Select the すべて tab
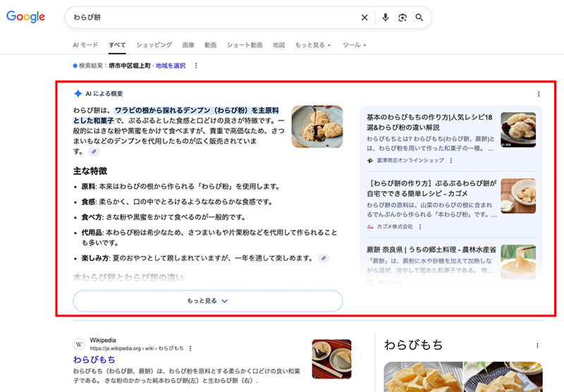Image resolution: width=564 pixels, height=392 pixels. pyautogui.click(x=117, y=45)
